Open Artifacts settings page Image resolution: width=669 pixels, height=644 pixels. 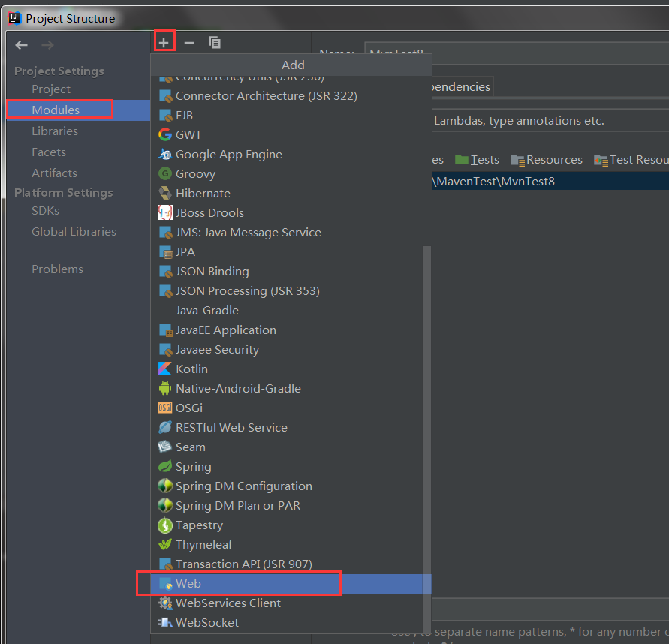[54, 173]
